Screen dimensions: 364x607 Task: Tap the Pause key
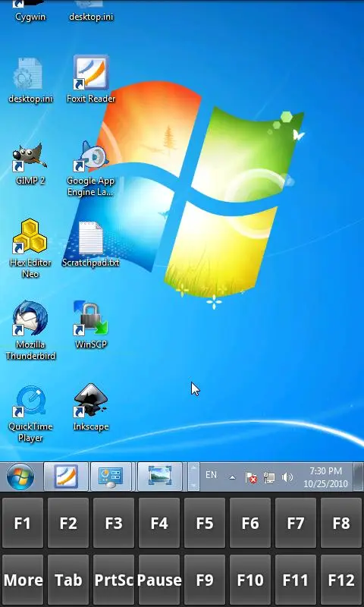(159, 580)
